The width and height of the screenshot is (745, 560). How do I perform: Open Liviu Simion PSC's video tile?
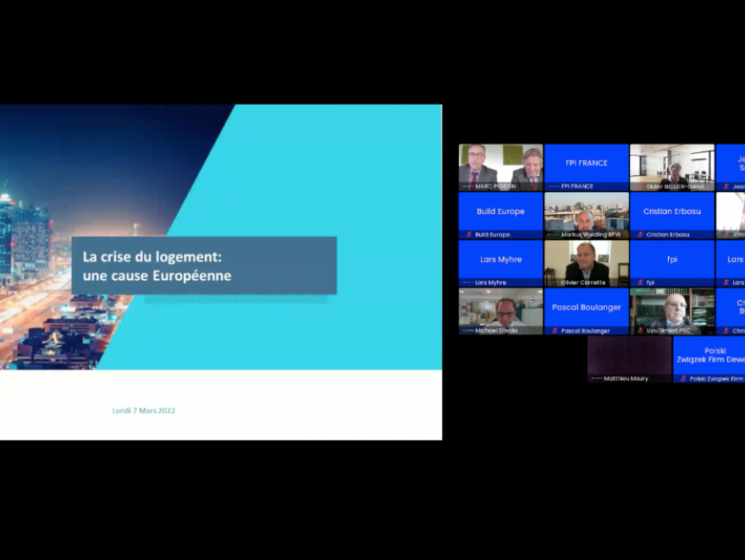click(x=672, y=311)
